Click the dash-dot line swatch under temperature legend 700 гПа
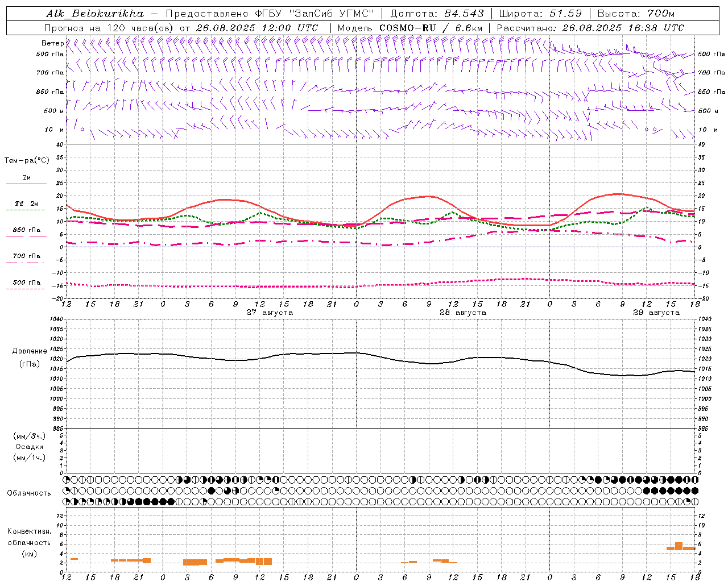The image size is (728, 582). coord(25,263)
